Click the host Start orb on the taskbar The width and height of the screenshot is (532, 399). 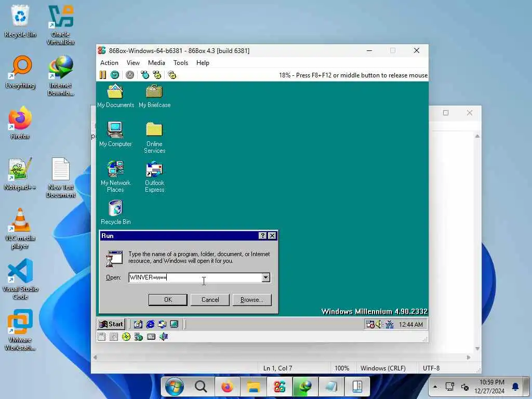pyautogui.click(x=175, y=387)
